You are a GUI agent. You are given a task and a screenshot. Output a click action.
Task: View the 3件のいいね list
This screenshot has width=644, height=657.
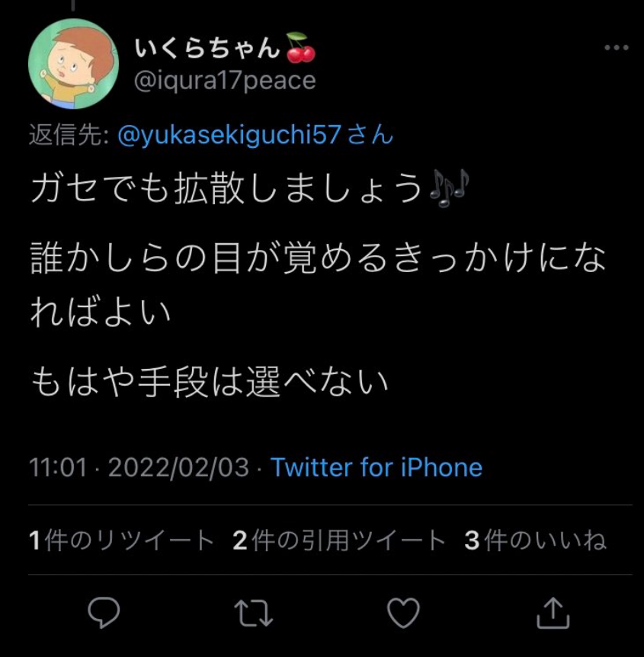tap(535, 540)
